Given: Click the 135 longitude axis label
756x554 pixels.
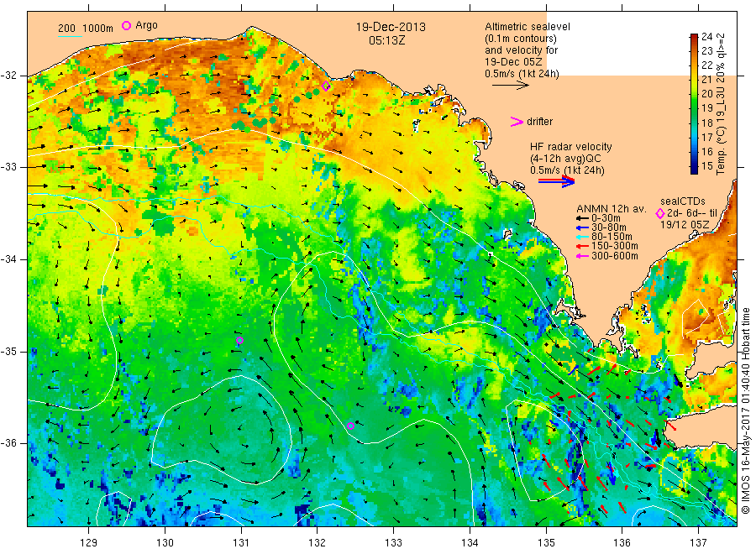Looking at the screenshot, I should (x=546, y=543).
